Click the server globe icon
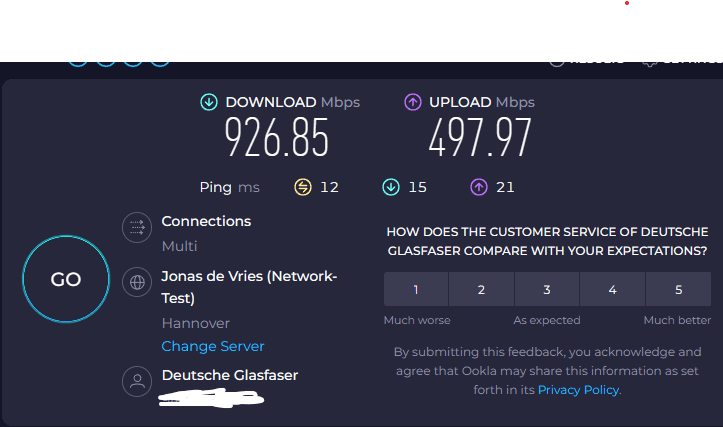 click(x=135, y=282)
